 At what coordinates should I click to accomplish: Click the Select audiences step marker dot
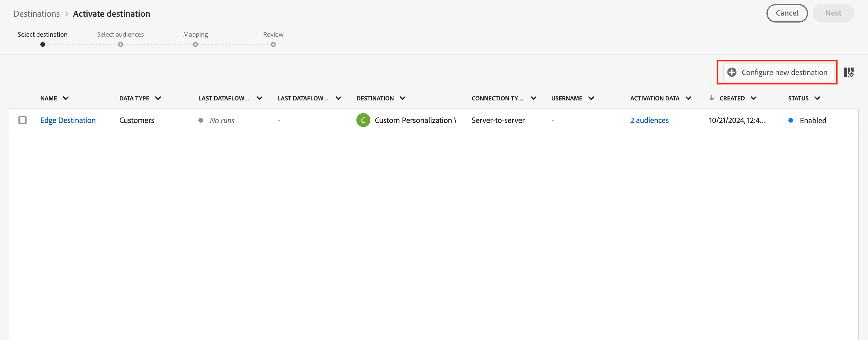120,44
